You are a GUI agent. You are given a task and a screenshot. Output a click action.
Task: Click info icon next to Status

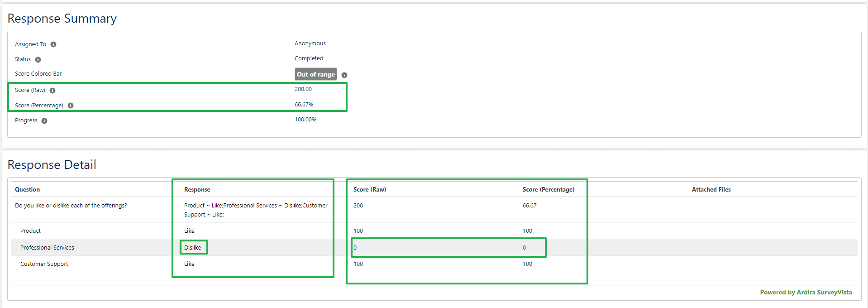pyautogui.click(x=38, y=60)
